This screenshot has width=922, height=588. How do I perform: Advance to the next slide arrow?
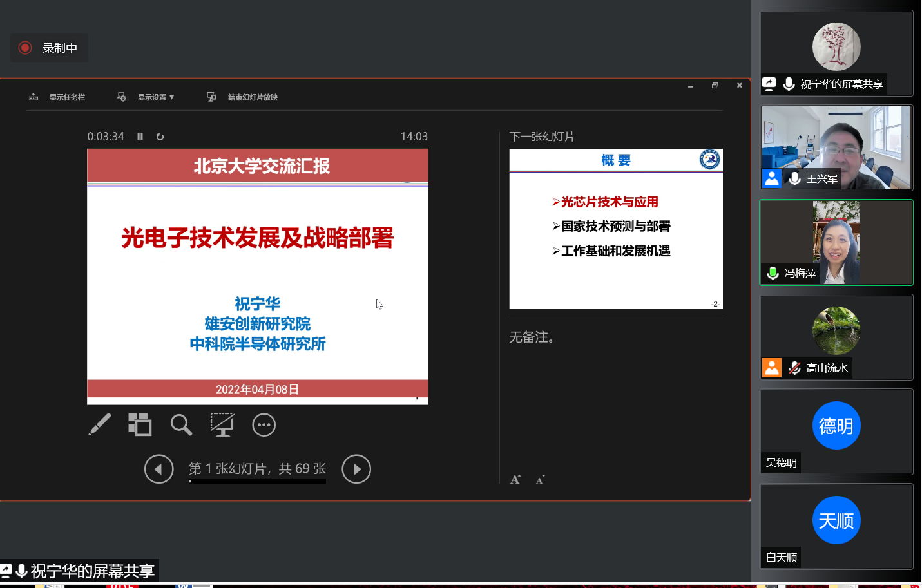point(356,469)
